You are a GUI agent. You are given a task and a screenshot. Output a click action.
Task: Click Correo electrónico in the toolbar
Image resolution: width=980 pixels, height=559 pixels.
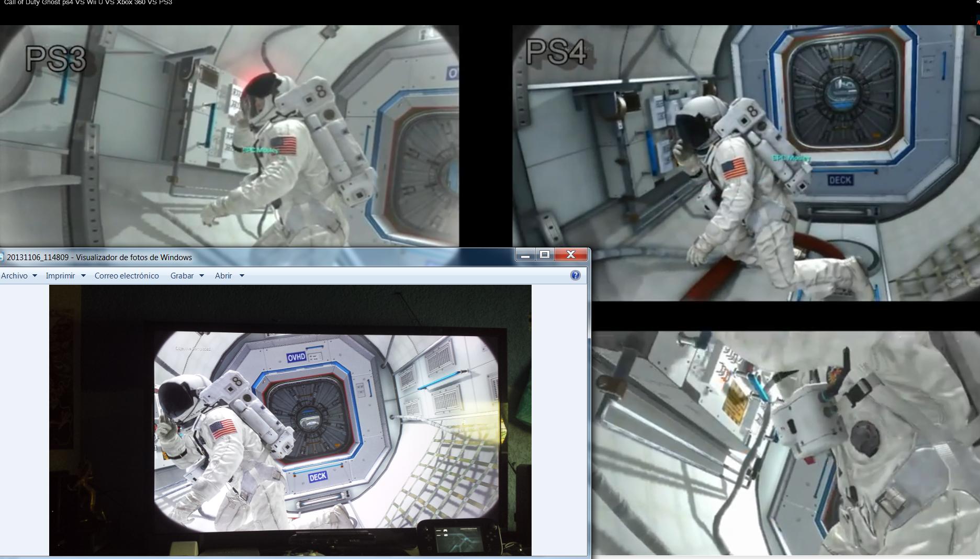coord(127,276)
